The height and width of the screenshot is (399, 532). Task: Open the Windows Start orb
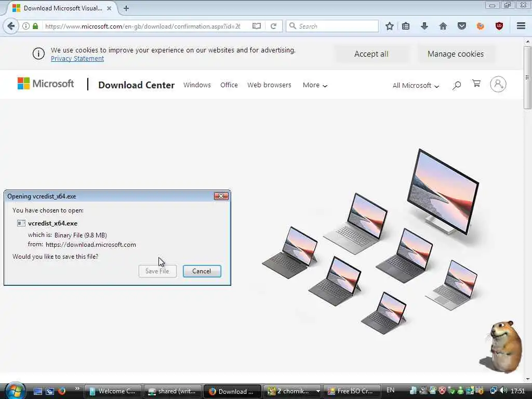(15, 391)
